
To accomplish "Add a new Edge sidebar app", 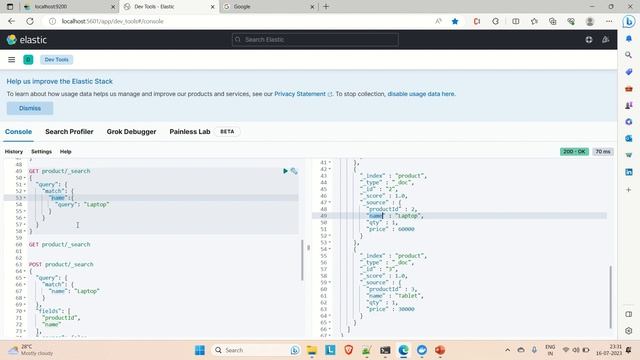I will click(x=629, y=190).
